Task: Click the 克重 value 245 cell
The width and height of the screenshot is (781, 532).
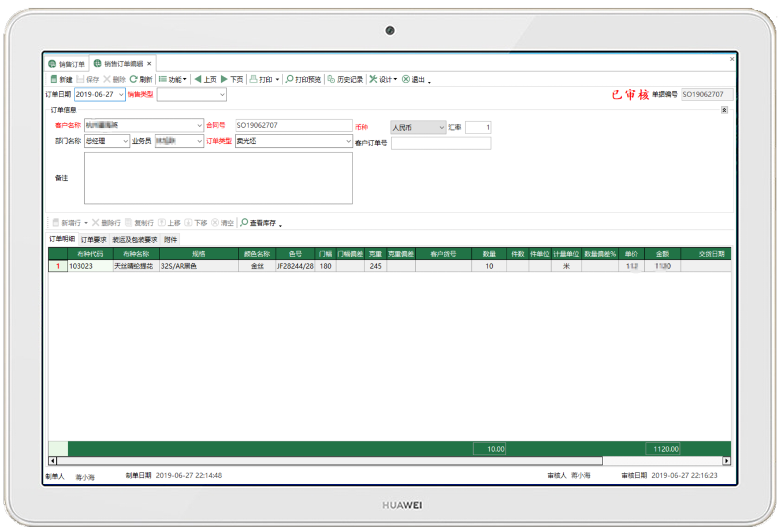Action: (x=375, y=266)
